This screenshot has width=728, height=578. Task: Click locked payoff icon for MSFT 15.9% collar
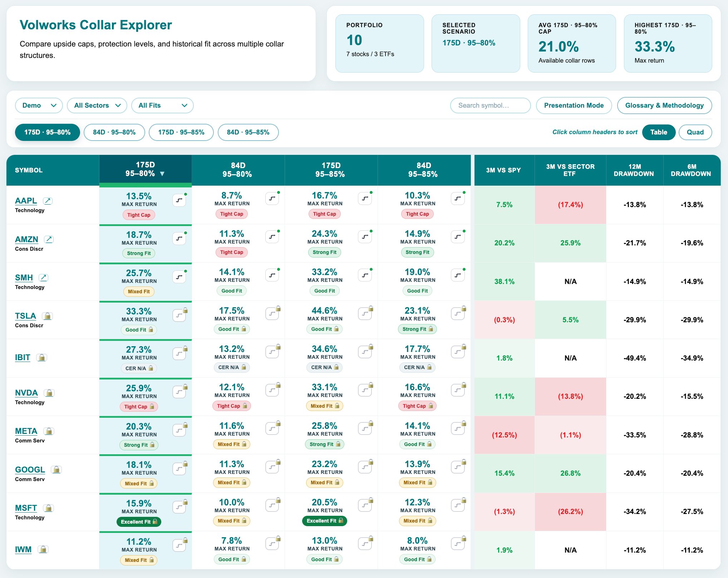tap(179, 507)
